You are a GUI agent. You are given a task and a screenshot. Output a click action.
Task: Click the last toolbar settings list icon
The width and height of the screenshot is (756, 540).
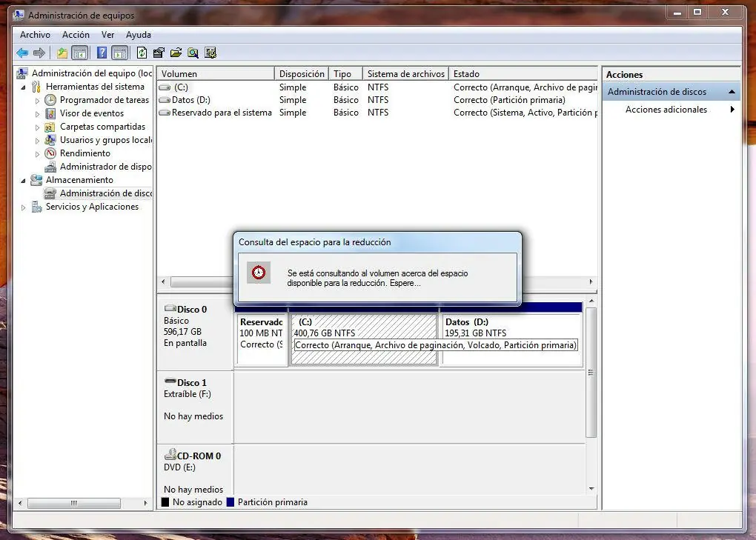[x=210, y=53]
